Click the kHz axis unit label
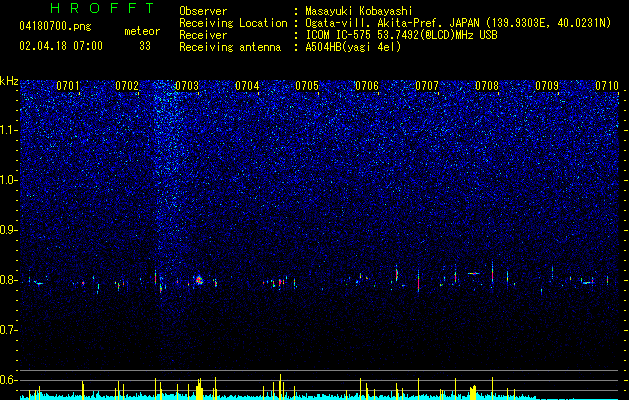The width and height of the screenshot is (629, 400). click(x=9, y=81)
